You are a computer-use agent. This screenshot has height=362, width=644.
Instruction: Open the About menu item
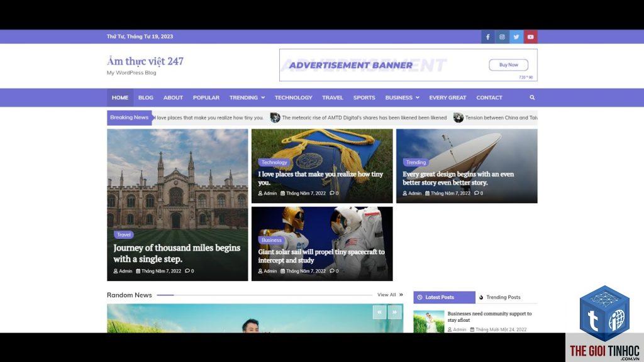173,97
